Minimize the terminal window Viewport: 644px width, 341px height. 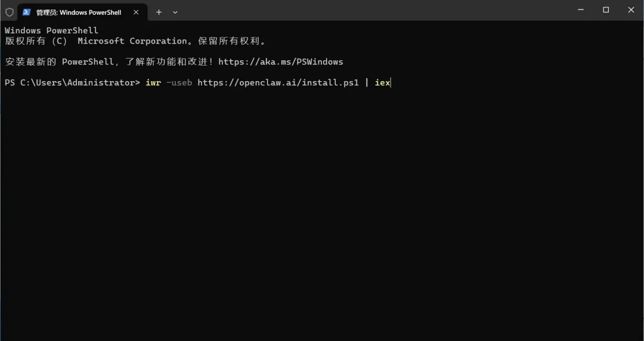581,10
